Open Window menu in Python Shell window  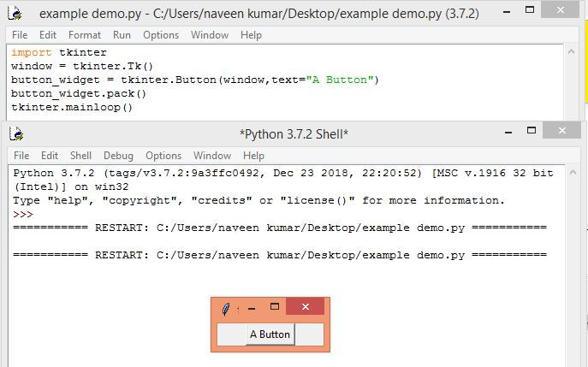click(x=212, y=156)
